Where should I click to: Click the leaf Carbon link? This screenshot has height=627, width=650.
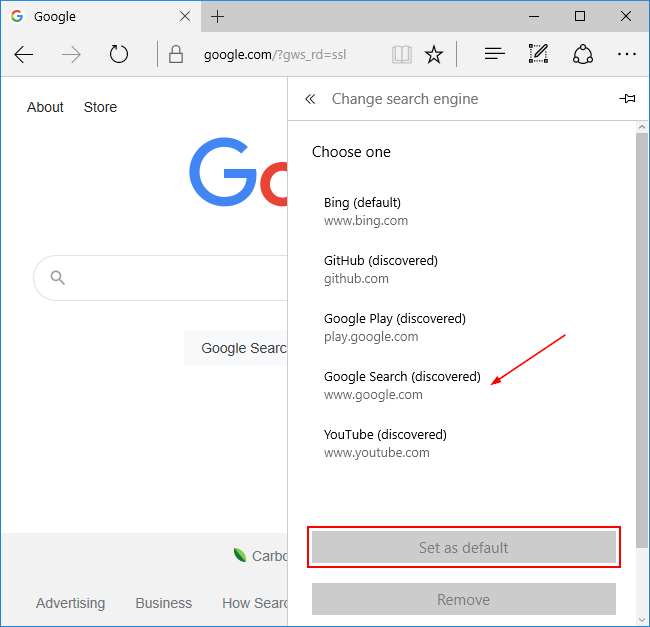260,556
